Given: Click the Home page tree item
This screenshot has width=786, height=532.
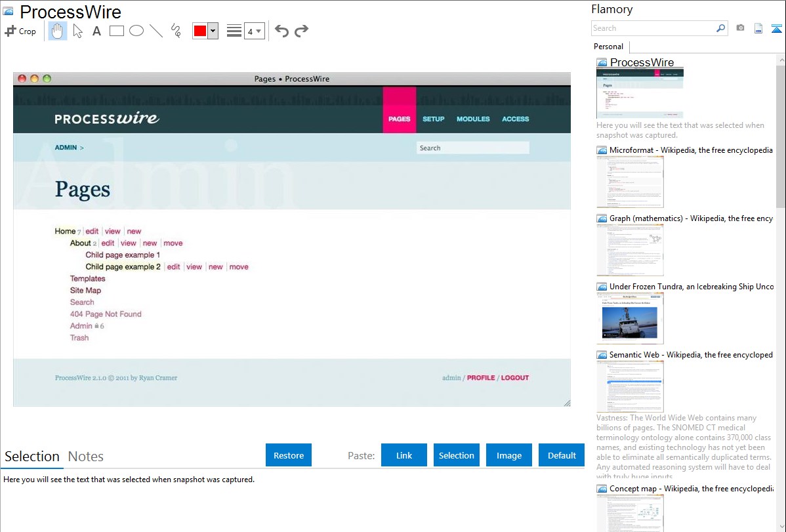Looking at the screenshot, I should [x=65, y=231].
